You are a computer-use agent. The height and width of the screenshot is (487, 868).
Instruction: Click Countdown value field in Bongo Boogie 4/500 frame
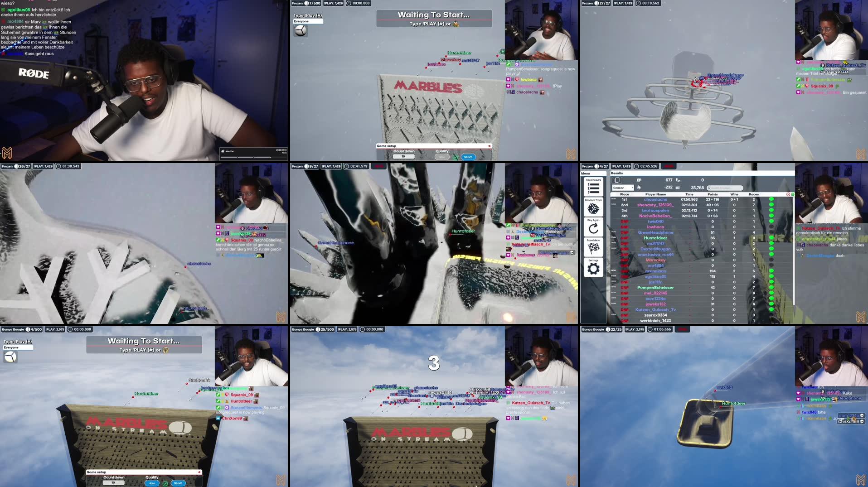point(113,483)
